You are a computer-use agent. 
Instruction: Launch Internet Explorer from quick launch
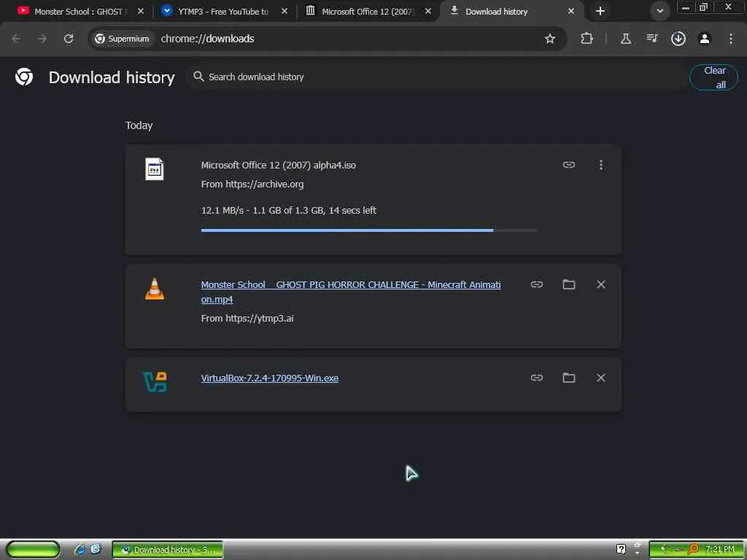(x=80, y=550)
